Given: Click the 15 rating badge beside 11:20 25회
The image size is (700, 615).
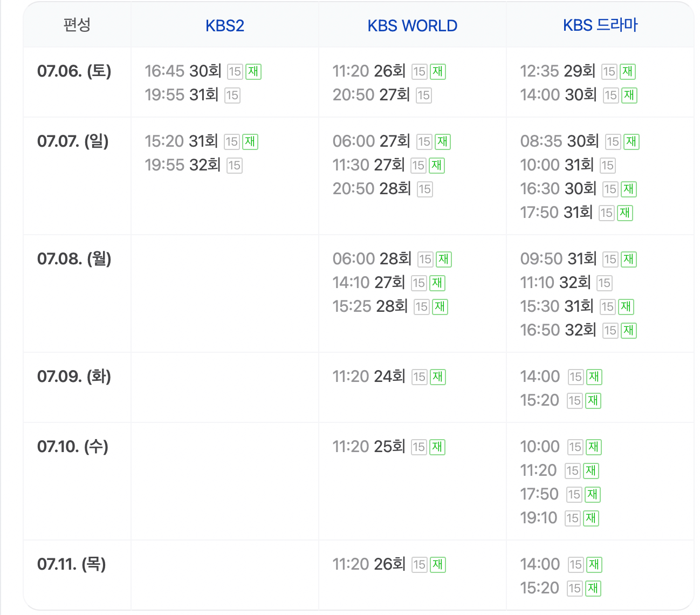Looking at the screenshot, I should [419, 447].
